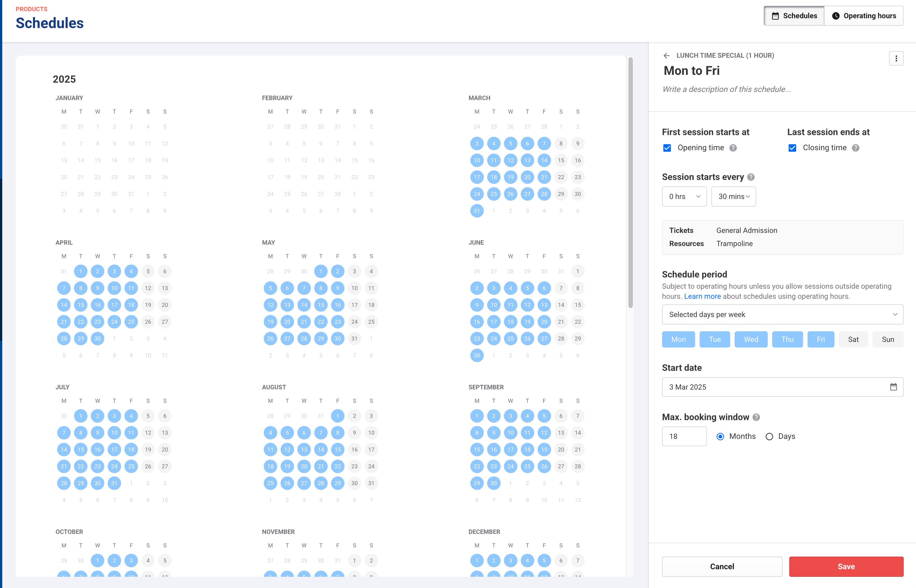Click the help icon next to Opening time
Screen dimensions: 916x588
[x=733, y=148]
